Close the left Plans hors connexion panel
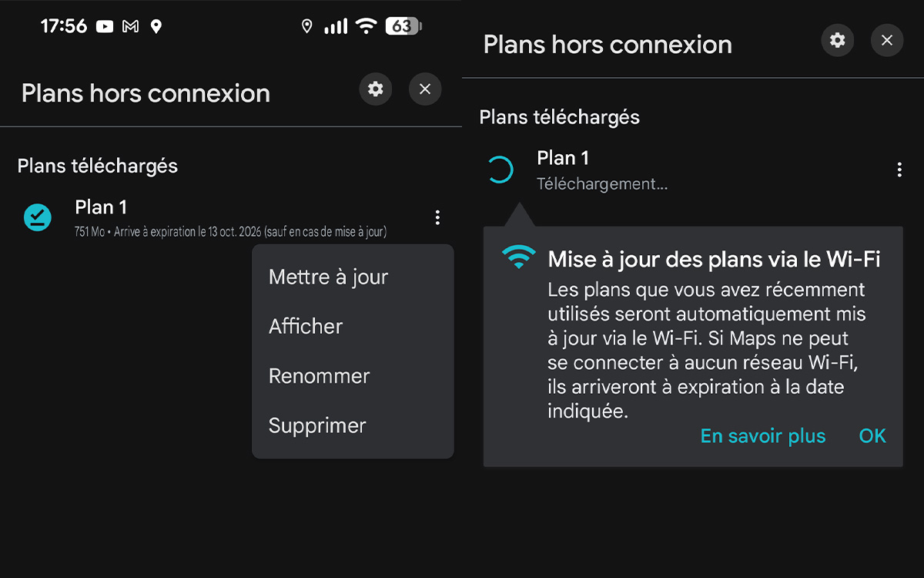The height and width of the screenshot is (578, 924). coord(425,89)
